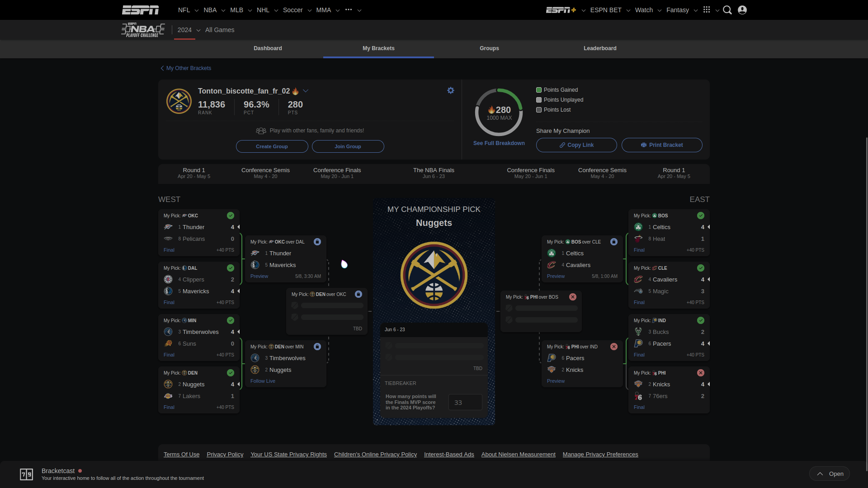Click the Nuggets bracket avatar logo
Viewport: 868px width, 488px height.
[x=179, y=101]
